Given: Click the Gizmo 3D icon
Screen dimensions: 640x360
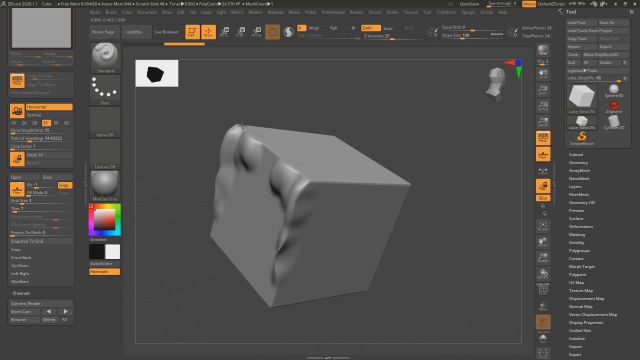Looking at the screenshot, I should coord(273,32).
